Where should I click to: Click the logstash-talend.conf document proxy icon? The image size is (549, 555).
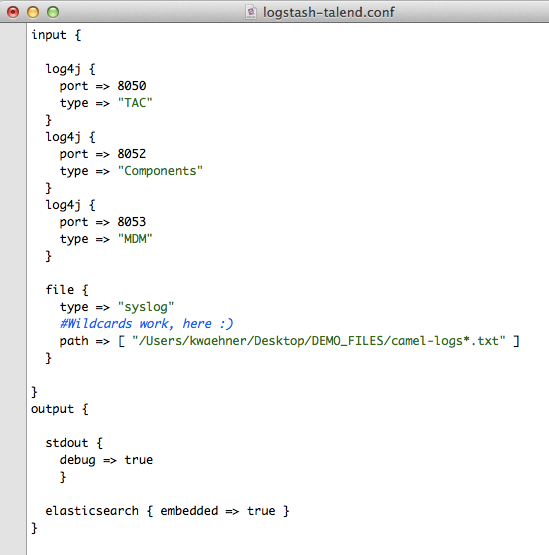(x=251, y=12)
